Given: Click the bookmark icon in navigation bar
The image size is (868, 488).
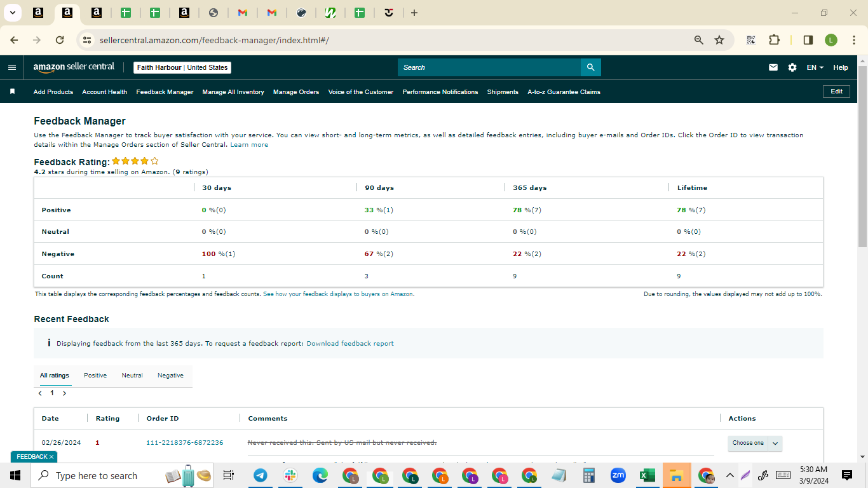Looking at the screenshot, I should [12, 91].
